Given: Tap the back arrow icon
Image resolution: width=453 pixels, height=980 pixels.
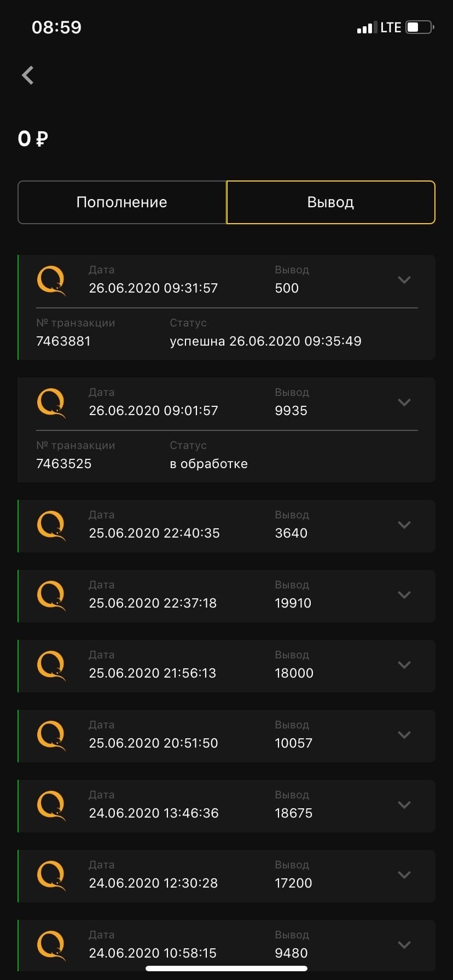Looking at the screenshot, I should click(28, 75).
